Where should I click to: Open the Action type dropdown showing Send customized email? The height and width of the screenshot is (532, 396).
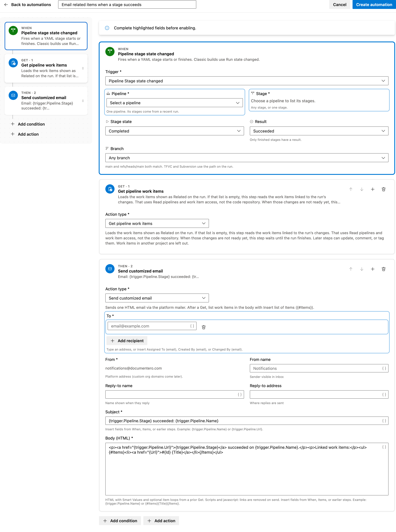pyautogui.click(x=157, y=298)
